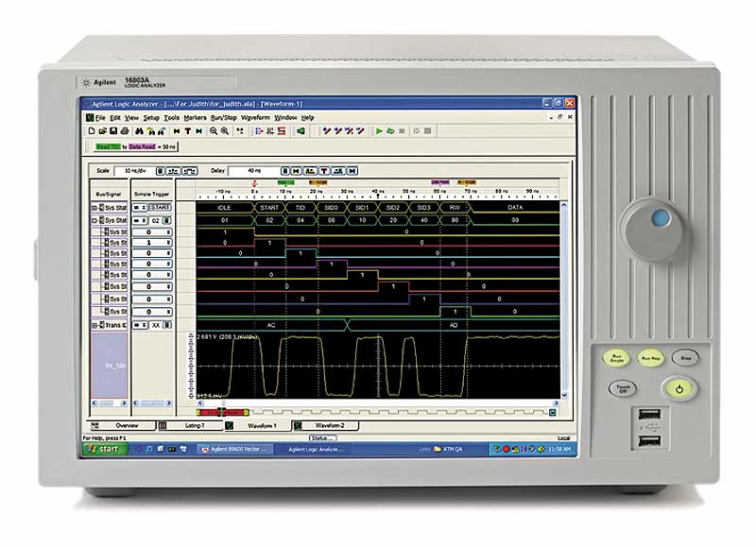Click the red trigger marker on timeline
The image size is (756, 547).
pos(254,183)
